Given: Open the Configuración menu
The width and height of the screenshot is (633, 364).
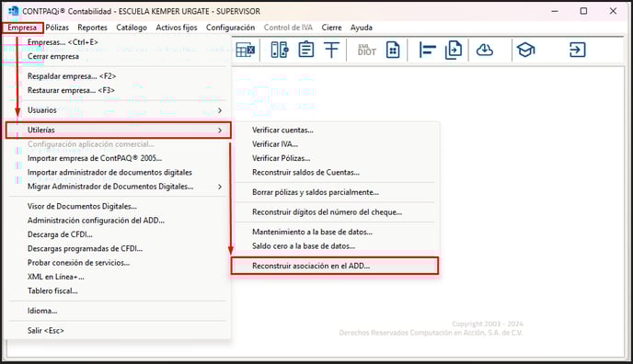Looking at the screenshot, I should tap(231, 28).
